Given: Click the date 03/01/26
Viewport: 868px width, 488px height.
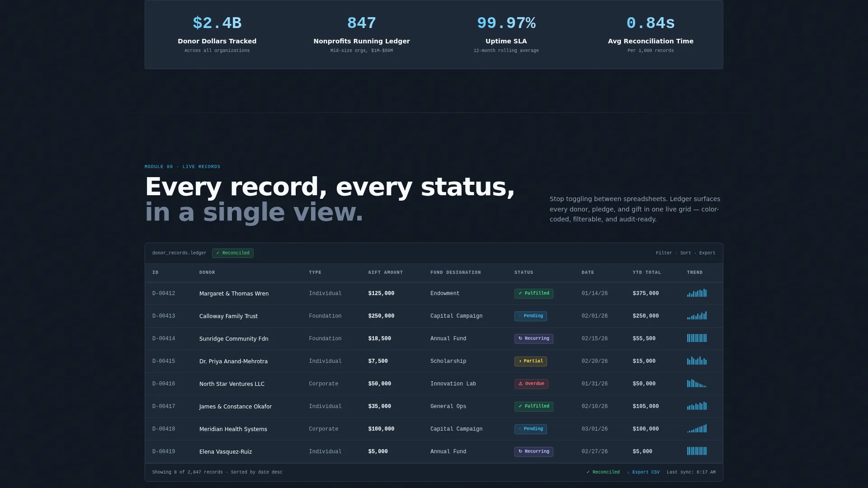Looking at the screenshot, I should 594,429.
